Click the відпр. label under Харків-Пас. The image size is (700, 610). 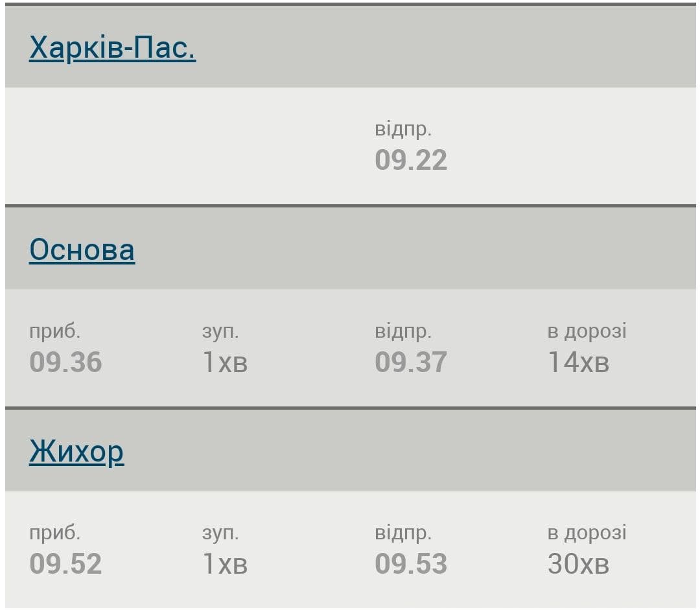pyautogui.click(x=403, y=130)
